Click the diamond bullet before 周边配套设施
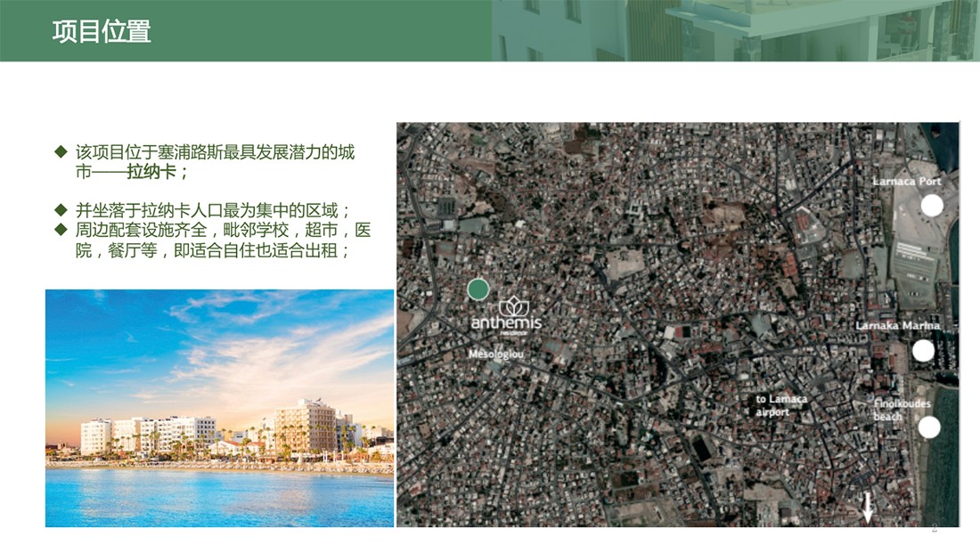Image resolution: width=980 pixels, height=545 pixels. pos(61,231)
